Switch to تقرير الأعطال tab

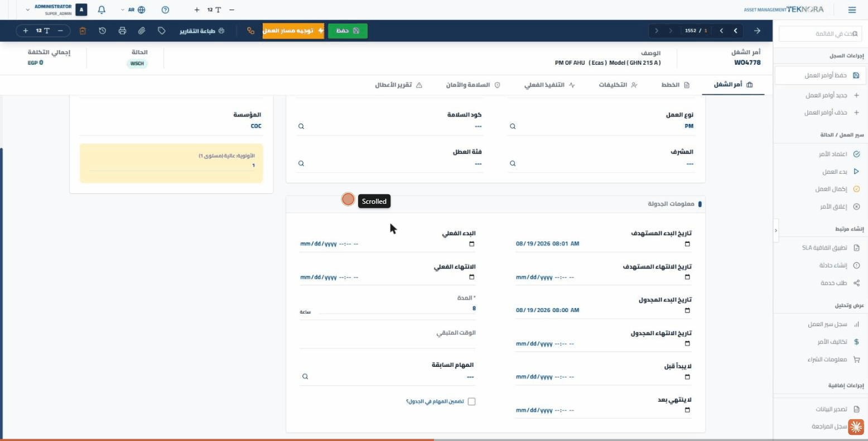[x=398, y=85]
